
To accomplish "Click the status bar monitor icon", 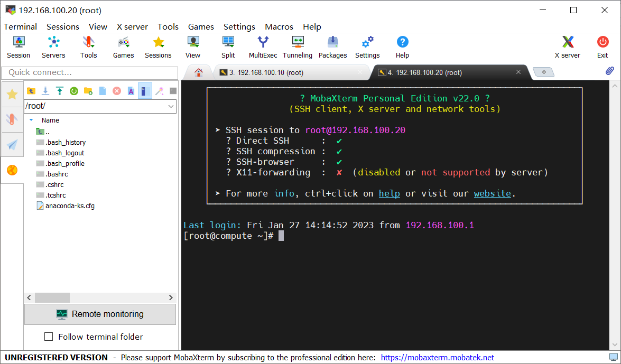I will tap(614, 357).
